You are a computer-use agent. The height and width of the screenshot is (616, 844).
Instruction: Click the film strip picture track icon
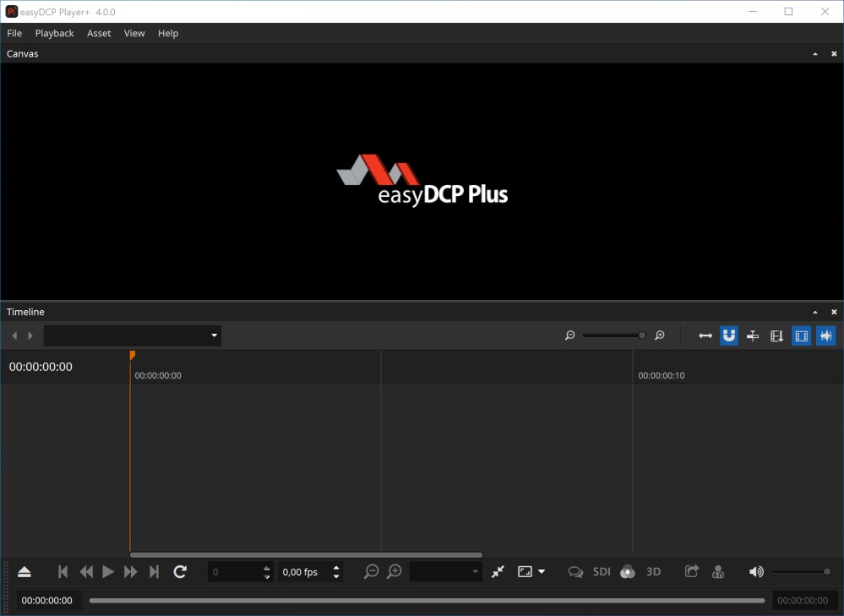(x=802, y=336)
